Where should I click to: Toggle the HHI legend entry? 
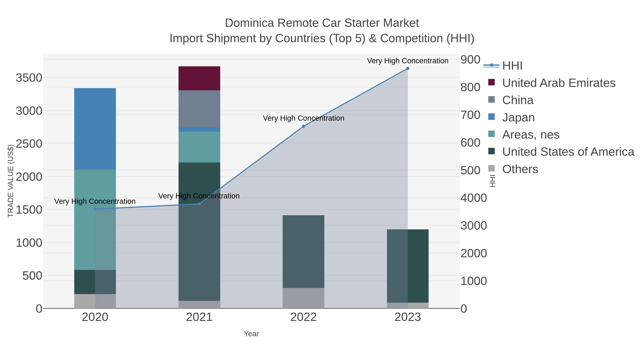[x=503, y=66]
